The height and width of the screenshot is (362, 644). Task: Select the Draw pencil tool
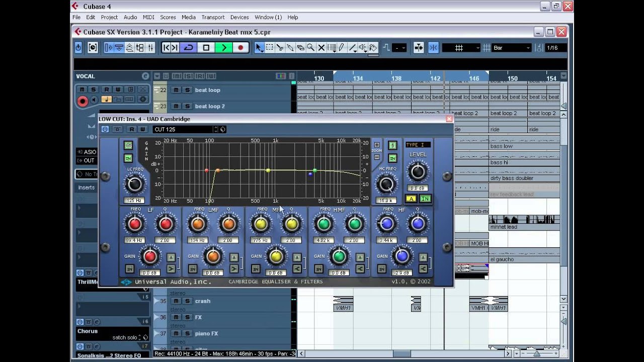[x=342, y=48]
